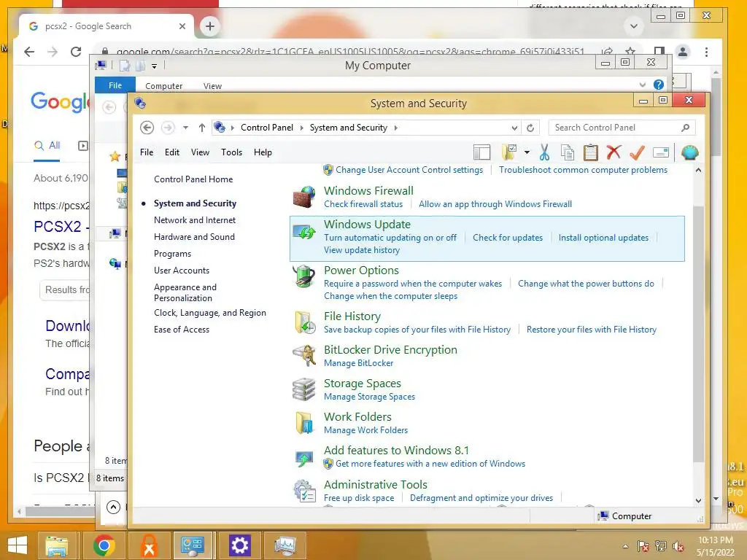This screenshot has width=747, height=560.
Task: Click the Add features to Windows 8.1 icon
Action: tap(304, 458)
